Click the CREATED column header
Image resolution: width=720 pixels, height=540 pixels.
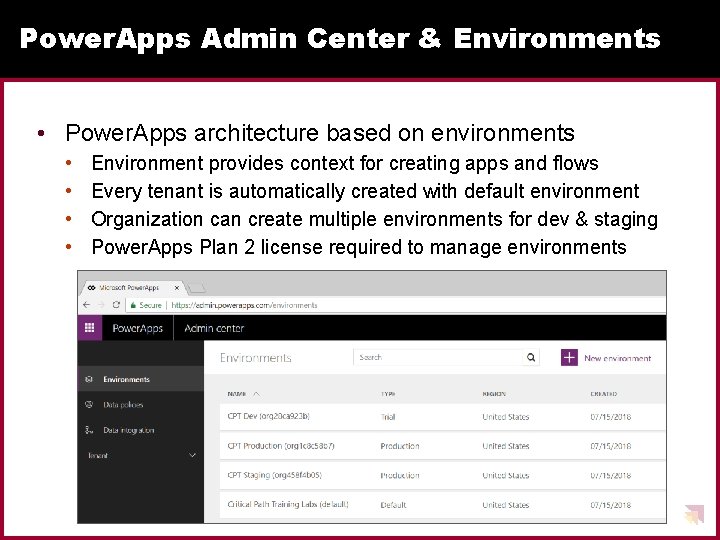603,394
